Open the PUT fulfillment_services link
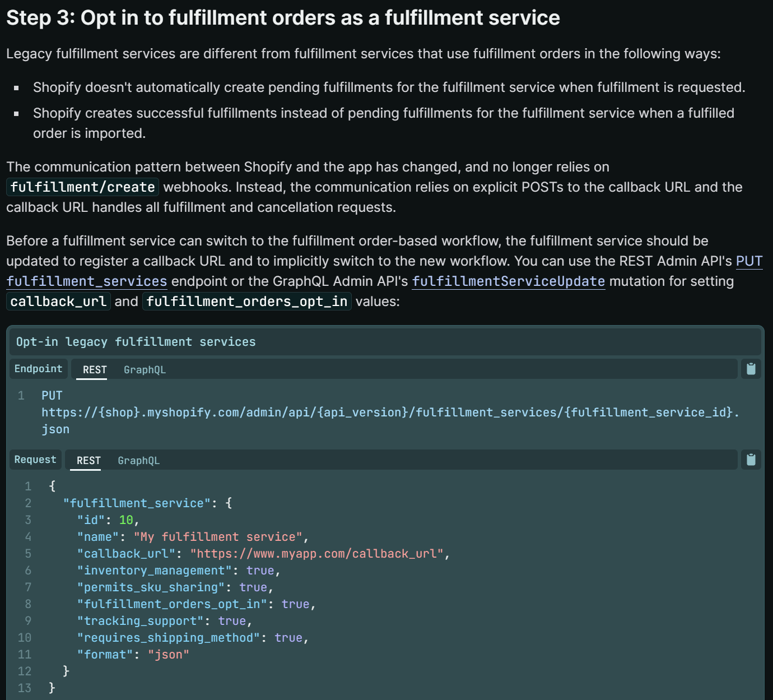 pyautogui.click(x=86, y=281)
